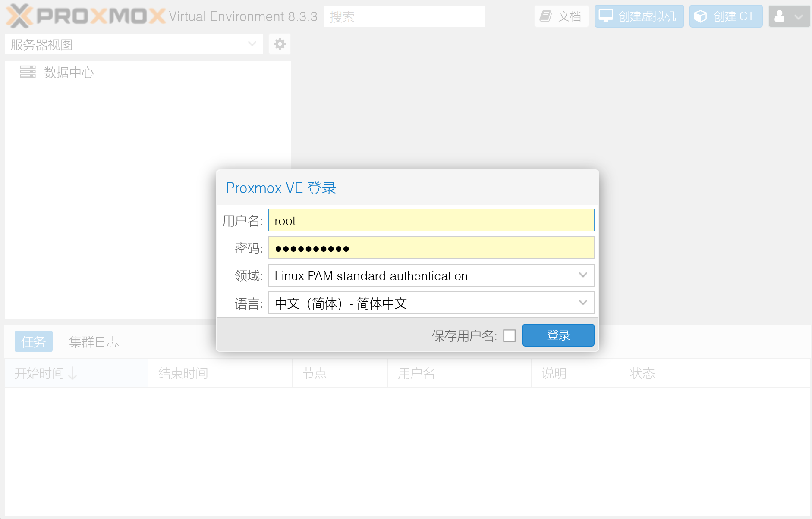812x519 pixels.
Task: Click the book icon on 文档
Action: 545,16
